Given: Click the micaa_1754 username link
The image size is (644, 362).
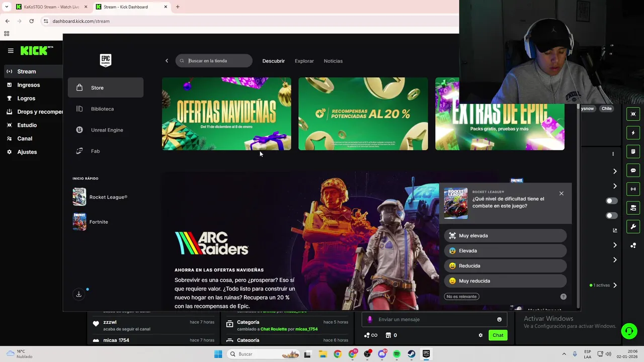Looking at the screenshot, I should [x=306, y=329].
